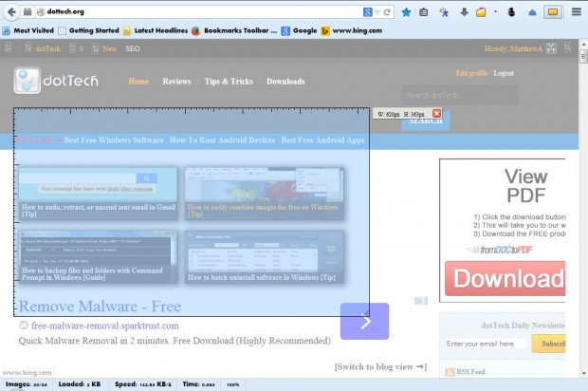The image size is (588, 391).
Task: Open the www.bing.com bookmark
Action: coord(352,30)
